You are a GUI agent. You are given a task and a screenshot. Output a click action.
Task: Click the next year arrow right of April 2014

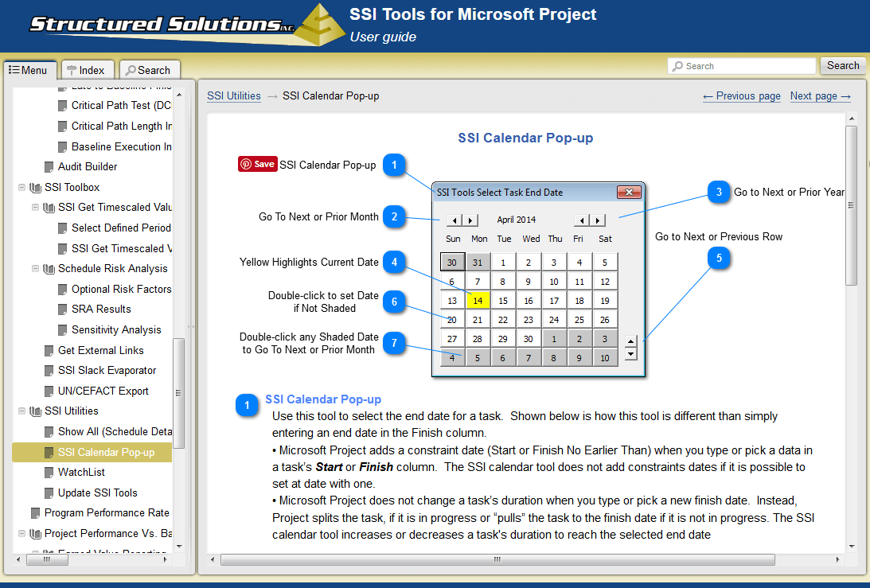pyautogui.click(x=598, y=220)
